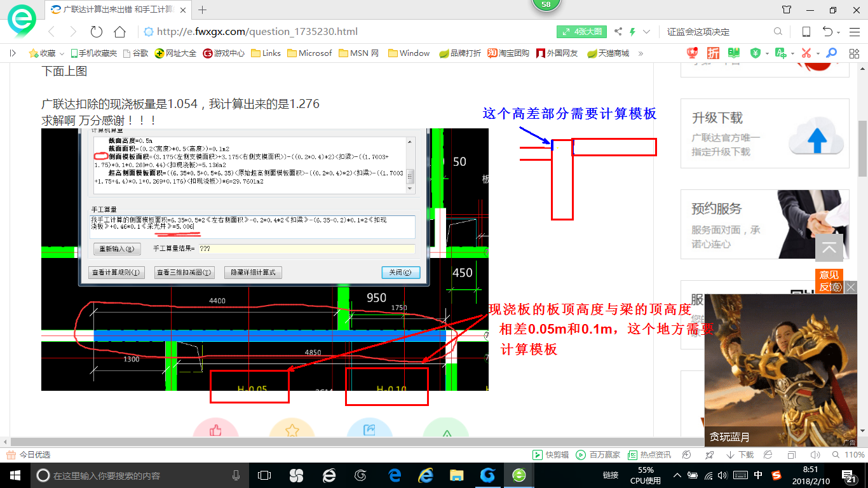The height and width of the screenshot is (488, 868).
Task: Click the URL address bar
Action: [x=343, y=32]
